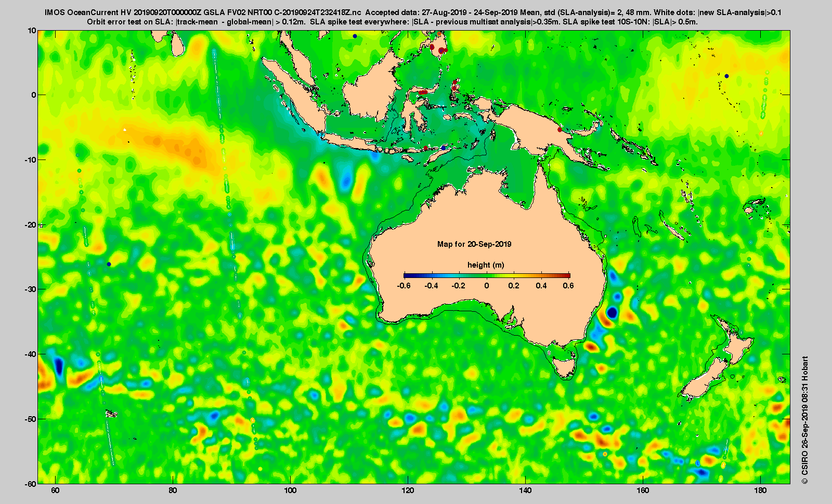This screenshot has height=504, width=832.
Task: Select the '-10' latitude axis label
Action: pyautogui.click(x=31, y=160)
